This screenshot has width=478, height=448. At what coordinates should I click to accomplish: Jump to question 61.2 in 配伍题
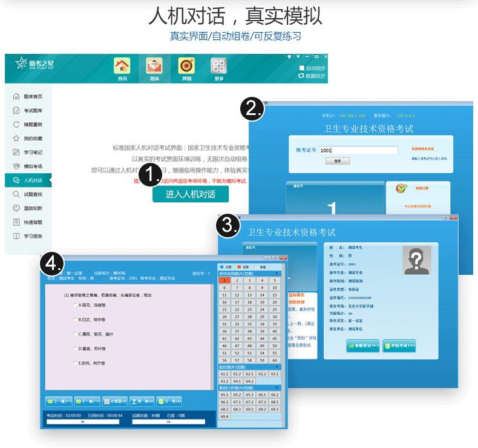(x=237, y=374)
